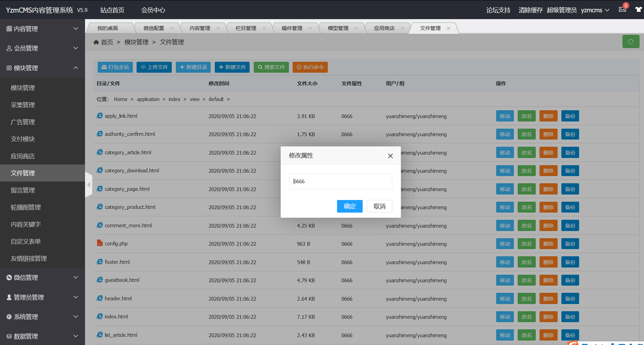644x345 pixels.
Task: Click the apply_link.html file icon
Action: coord(100,116)
